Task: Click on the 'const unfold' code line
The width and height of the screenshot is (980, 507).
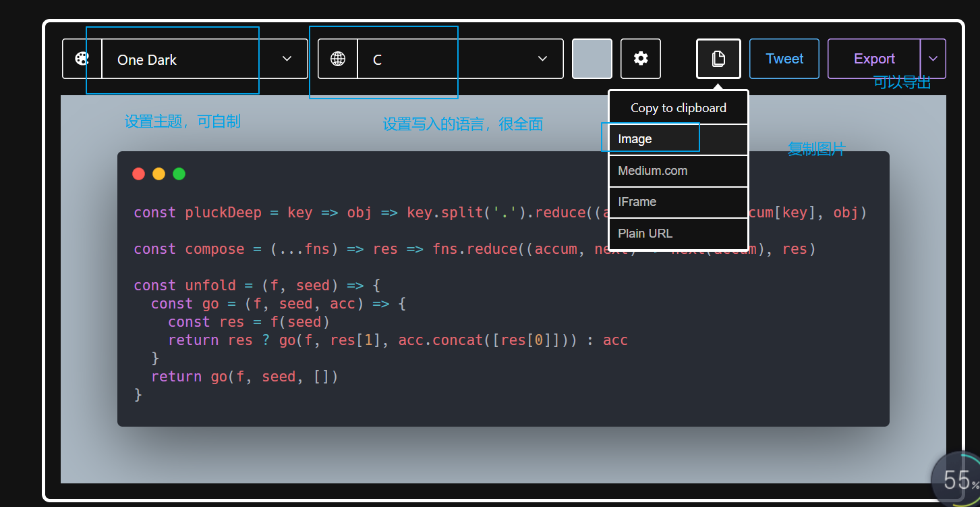Action: [257, 286]
